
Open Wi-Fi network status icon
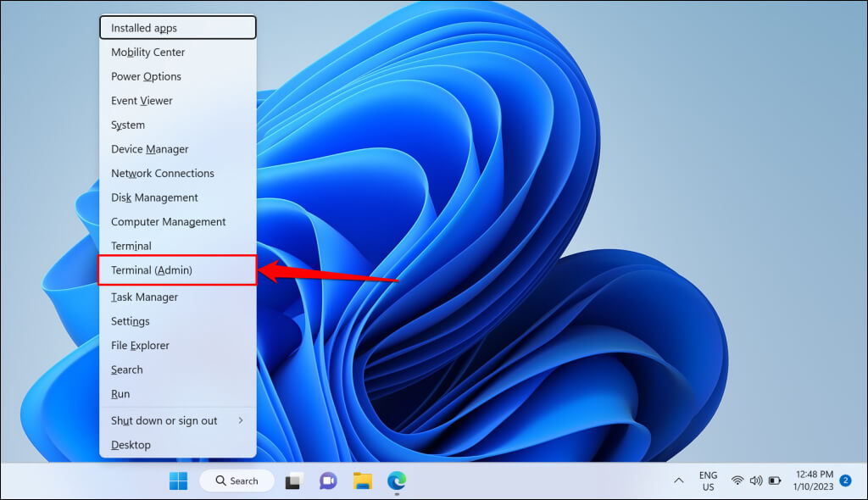point(737,480)
